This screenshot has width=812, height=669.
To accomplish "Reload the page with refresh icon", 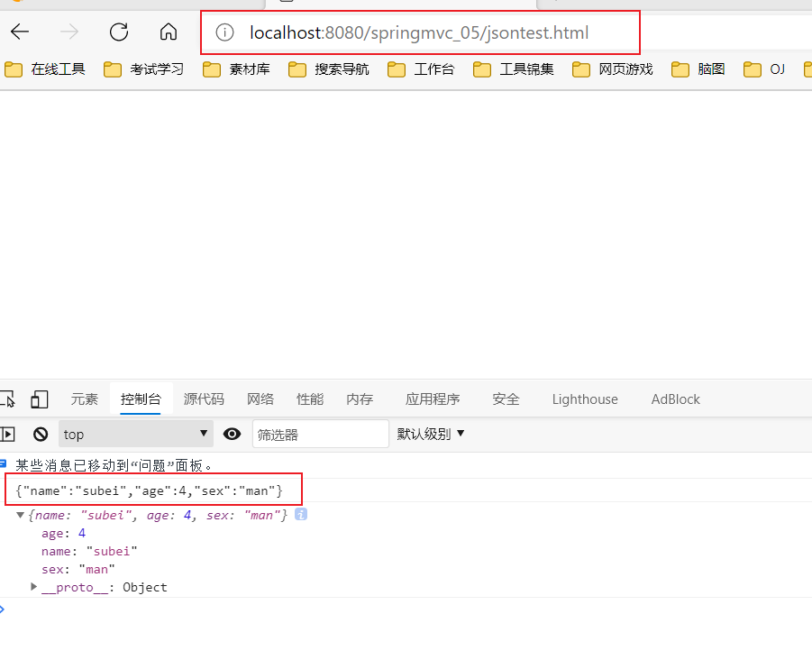I will click(118, 32).
